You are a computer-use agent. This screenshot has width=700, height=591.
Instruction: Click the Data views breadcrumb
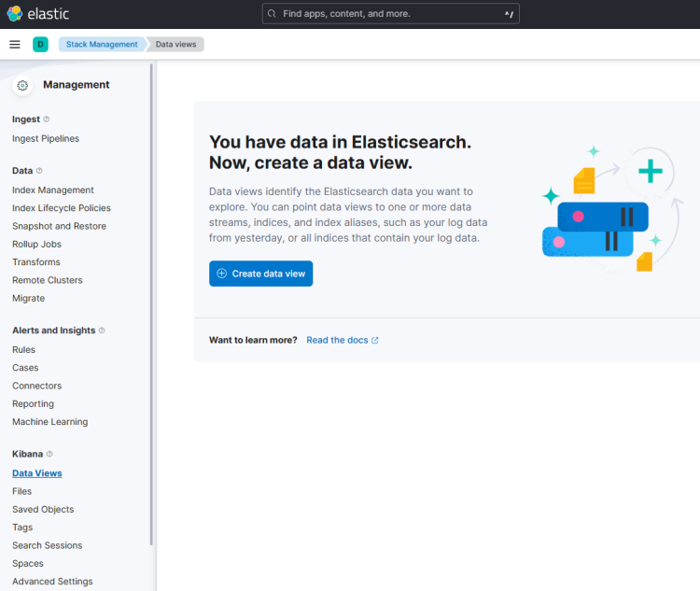pos(175,44)
